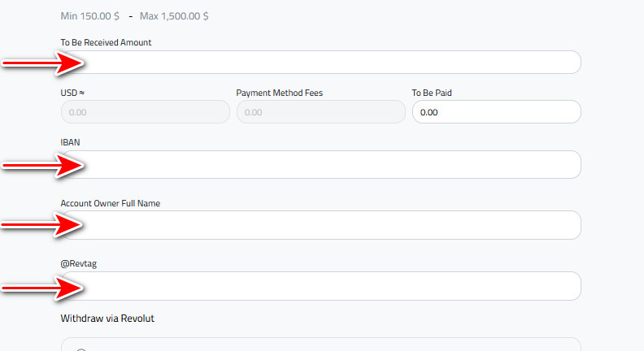The height and width of the screenshot is (351, 644).
Task: Click the Min 150.00 $ limit text
Action: [90, 16]
